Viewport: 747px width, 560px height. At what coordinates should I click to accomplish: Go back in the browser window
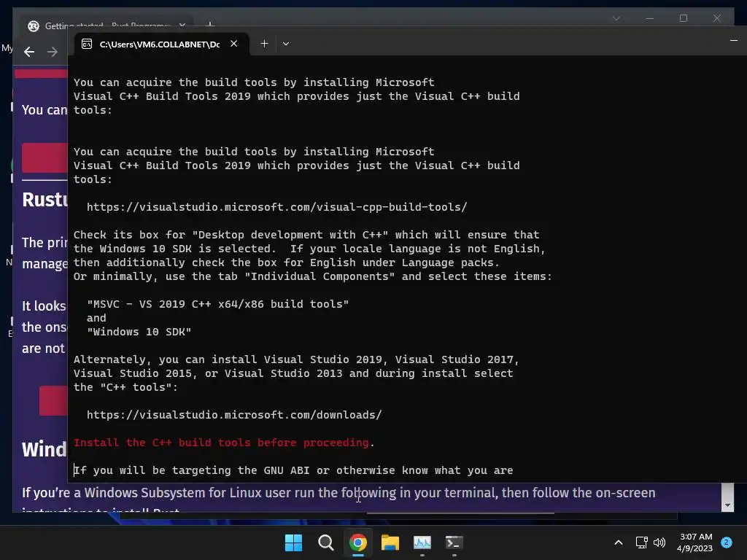click(x=29, y=52)
